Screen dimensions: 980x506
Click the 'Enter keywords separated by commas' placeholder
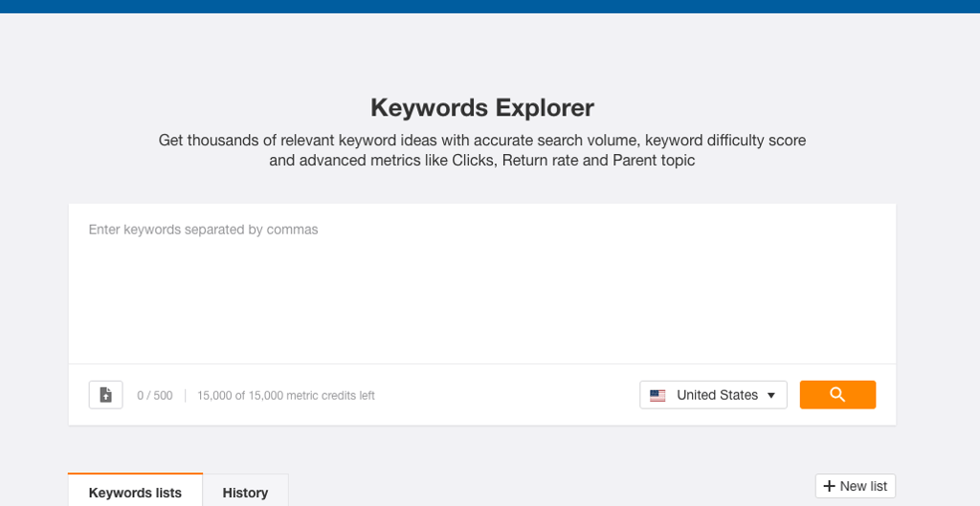tap(203, 230)
